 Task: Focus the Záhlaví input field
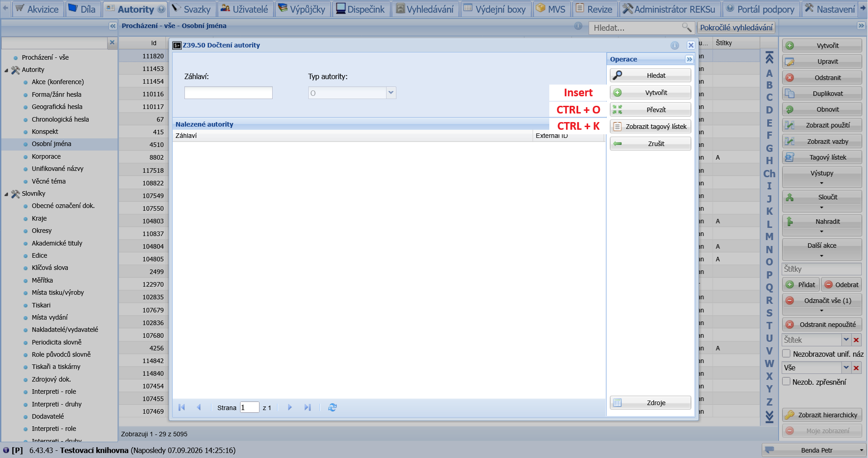tap(228, 93)
